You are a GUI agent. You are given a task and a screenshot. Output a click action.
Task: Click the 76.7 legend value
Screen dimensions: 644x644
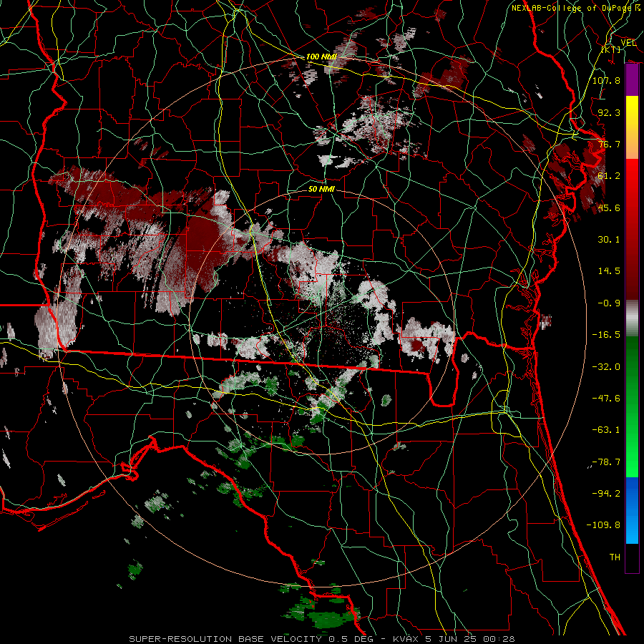pos(609,144)
